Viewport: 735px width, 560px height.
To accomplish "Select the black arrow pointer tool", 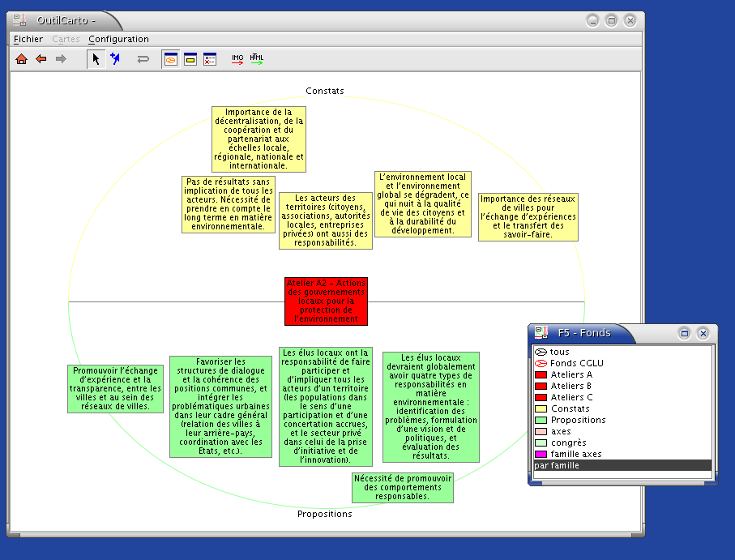I will pos(96,59).
